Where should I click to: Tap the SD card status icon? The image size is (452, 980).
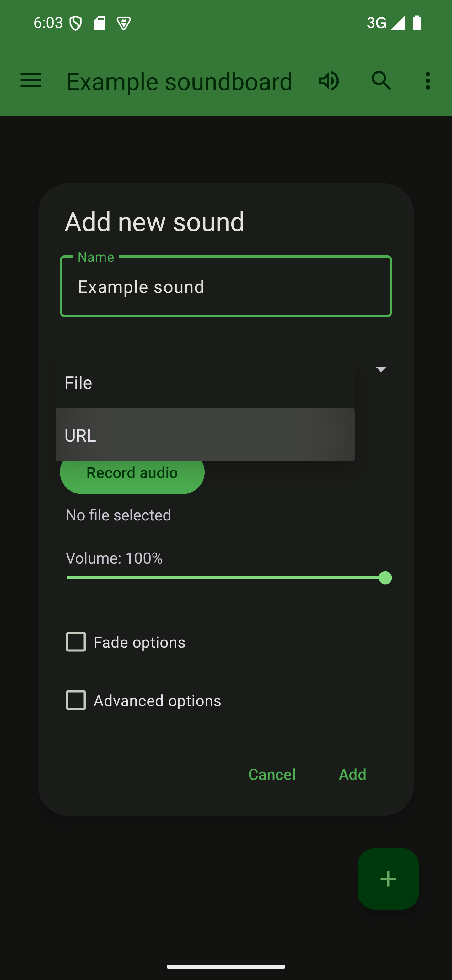pos(100,23)
